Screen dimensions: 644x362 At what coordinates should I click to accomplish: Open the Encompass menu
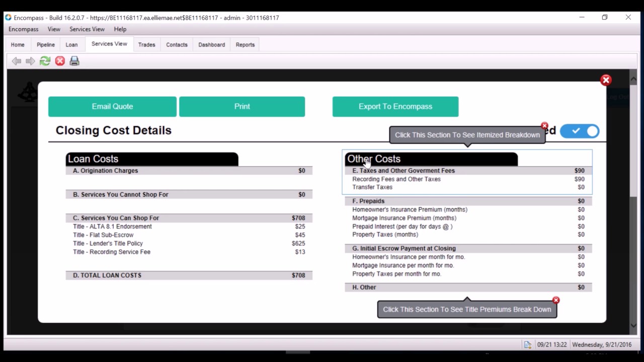pos(24,29)
